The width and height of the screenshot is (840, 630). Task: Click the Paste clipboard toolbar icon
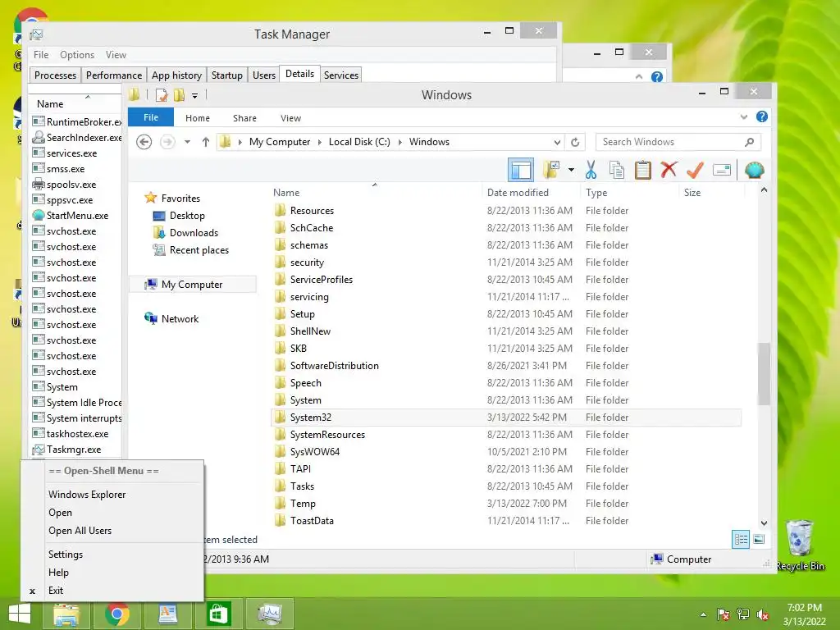pyautogui.click(x=642, y=170)
